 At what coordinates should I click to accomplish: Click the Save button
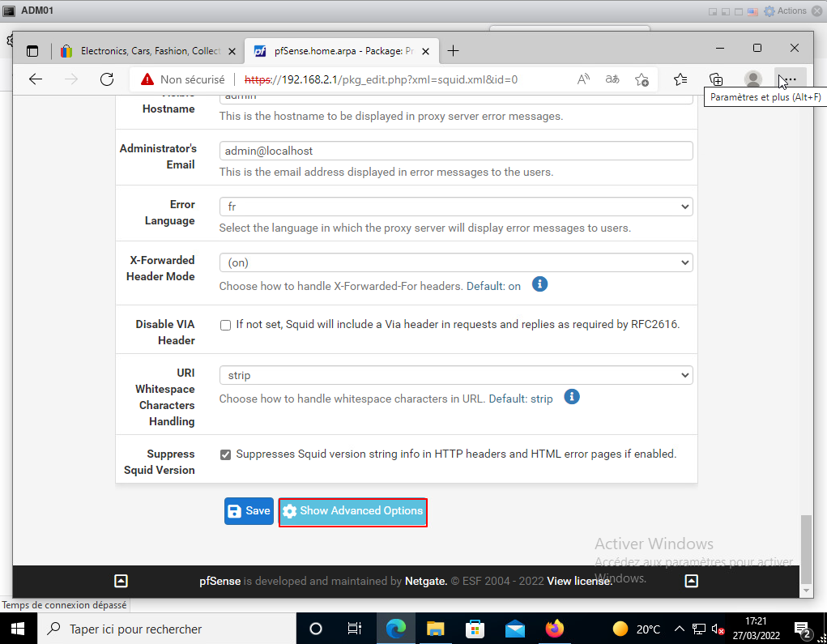point(249,511)
